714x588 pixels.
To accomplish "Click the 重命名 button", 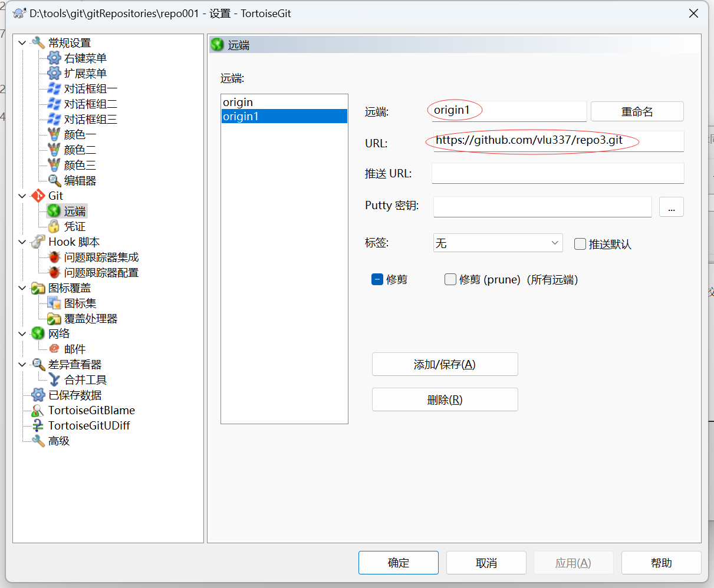I will (637, 111).
